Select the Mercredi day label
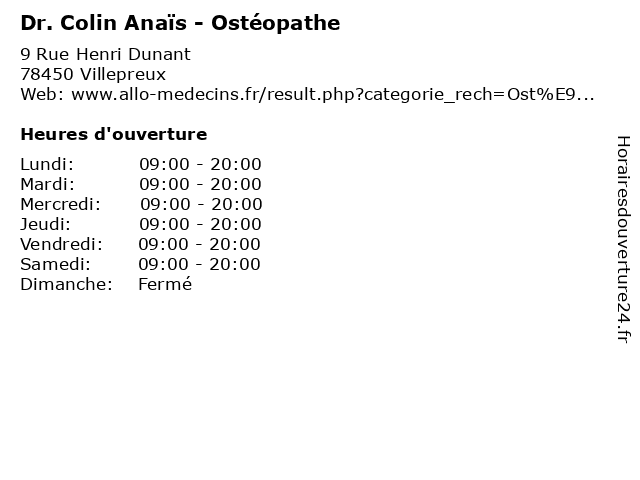 coord(60,204)
